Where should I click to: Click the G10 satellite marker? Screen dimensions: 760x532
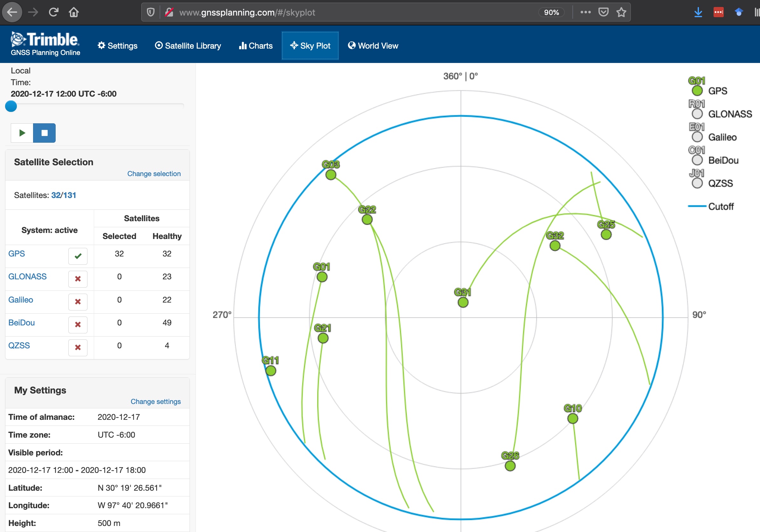coord(573,419)
